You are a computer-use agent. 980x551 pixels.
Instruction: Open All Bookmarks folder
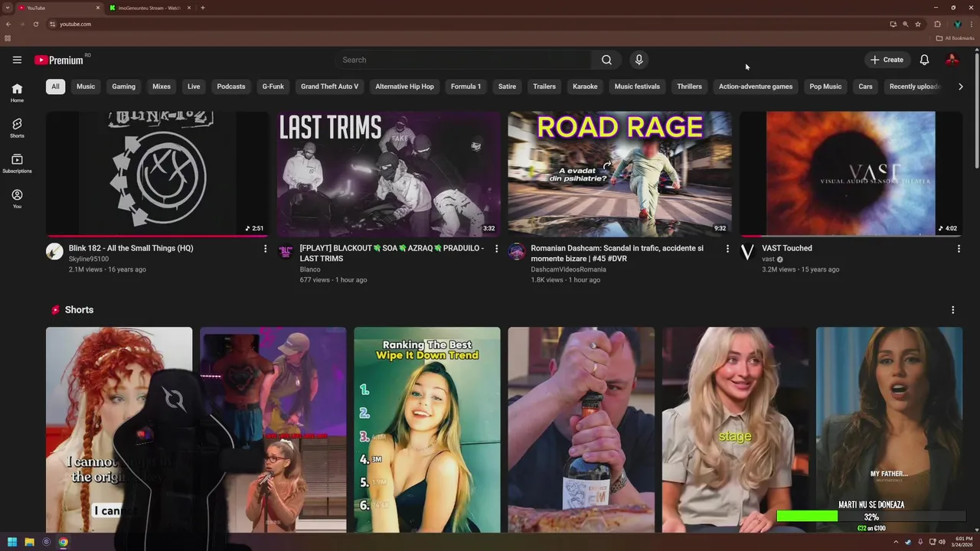955,38
